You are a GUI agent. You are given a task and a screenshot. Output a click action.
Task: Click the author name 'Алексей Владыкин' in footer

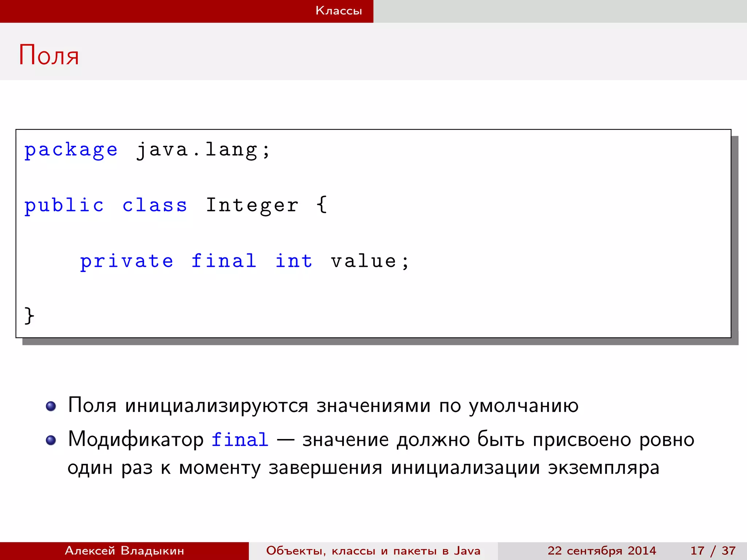pyautogui.click(x=124, y=551)
